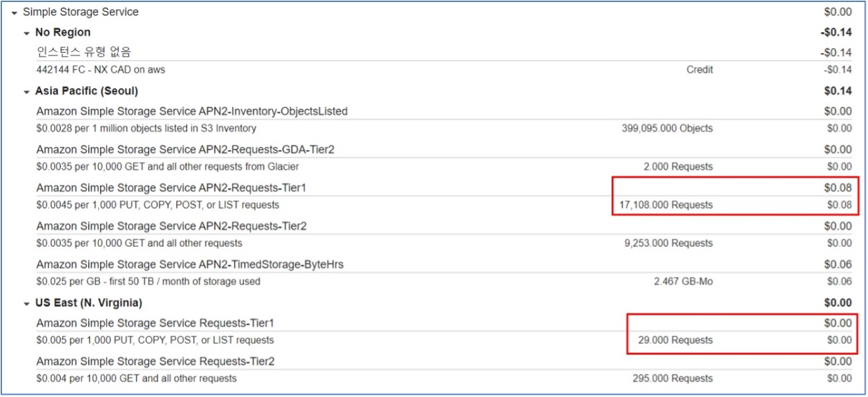Screen dimensions: 868x397
Task: Click the Glacier GET requests price description
Action: [167, 167]
